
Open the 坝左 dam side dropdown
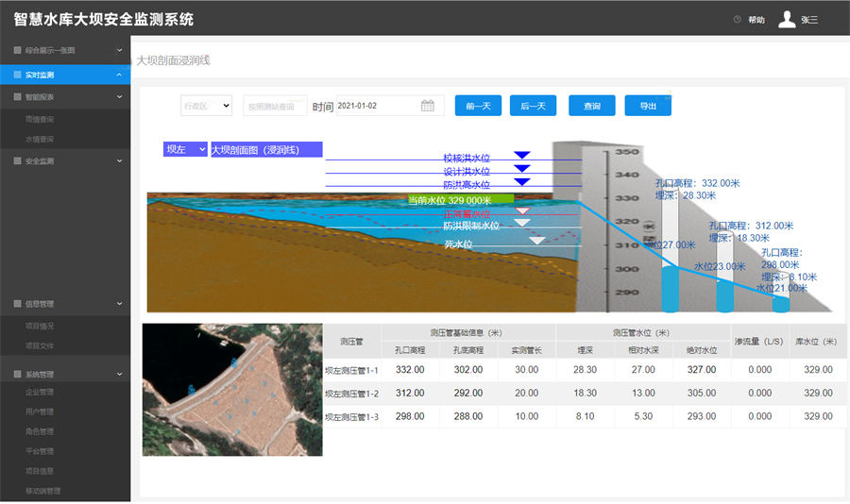[185, 149]
